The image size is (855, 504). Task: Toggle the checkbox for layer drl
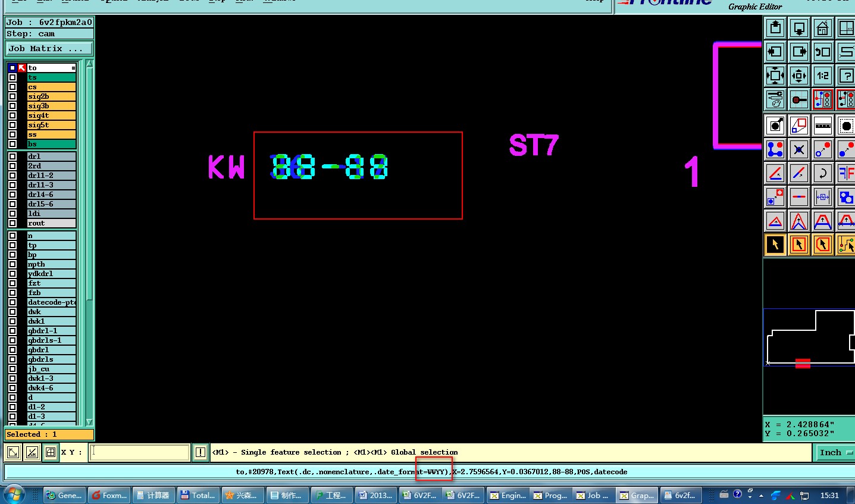click(x=12, y=156)
